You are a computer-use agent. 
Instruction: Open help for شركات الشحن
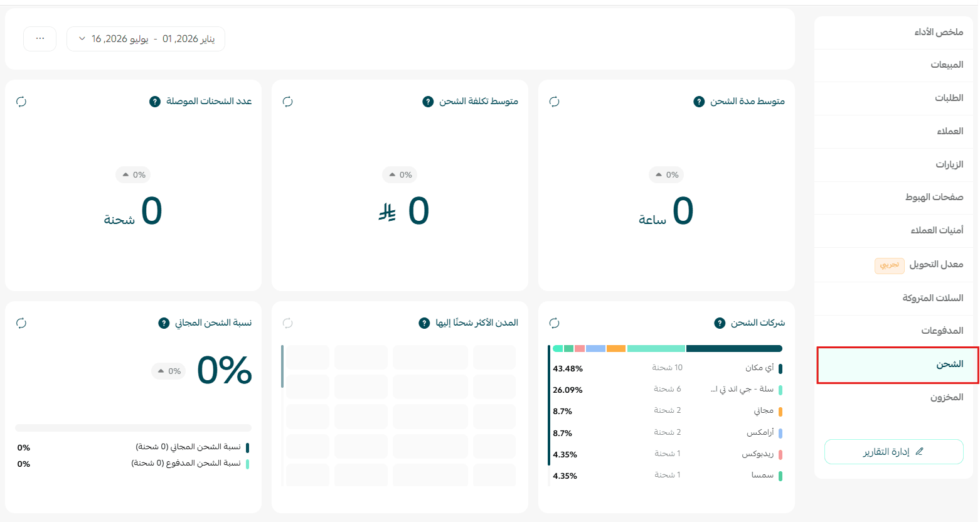point(720,323)
